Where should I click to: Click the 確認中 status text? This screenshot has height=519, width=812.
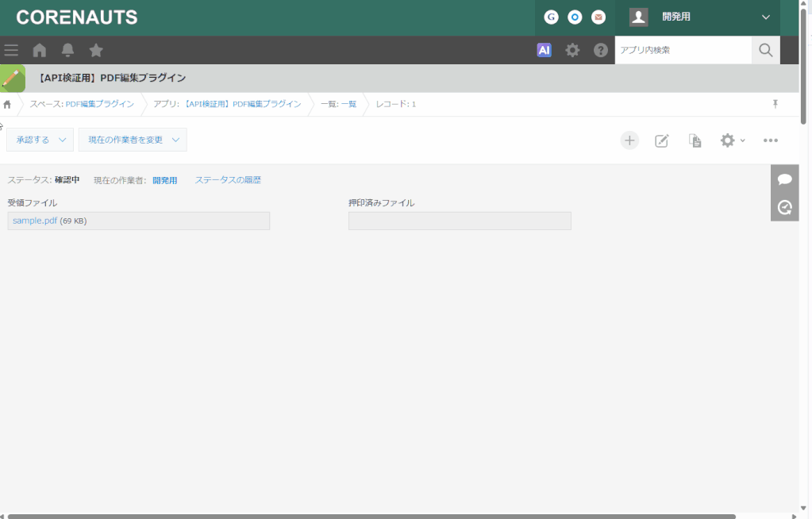[x=67, y=179]
